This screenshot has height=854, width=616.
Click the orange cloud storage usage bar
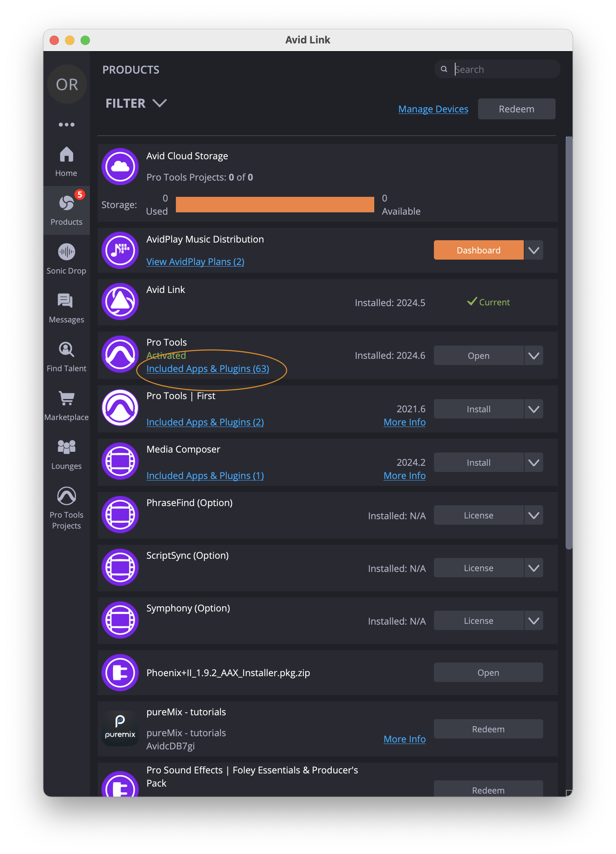click(275, 205)
